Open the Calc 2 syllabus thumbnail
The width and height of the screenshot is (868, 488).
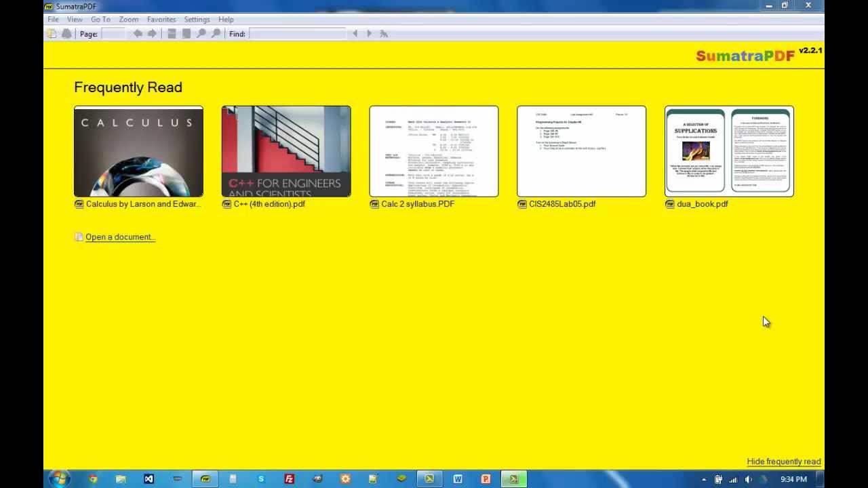click(434, 151)
